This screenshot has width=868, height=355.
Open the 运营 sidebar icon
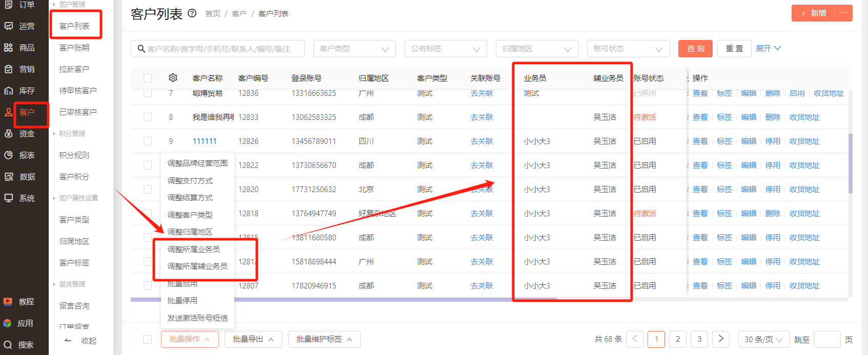9,26
